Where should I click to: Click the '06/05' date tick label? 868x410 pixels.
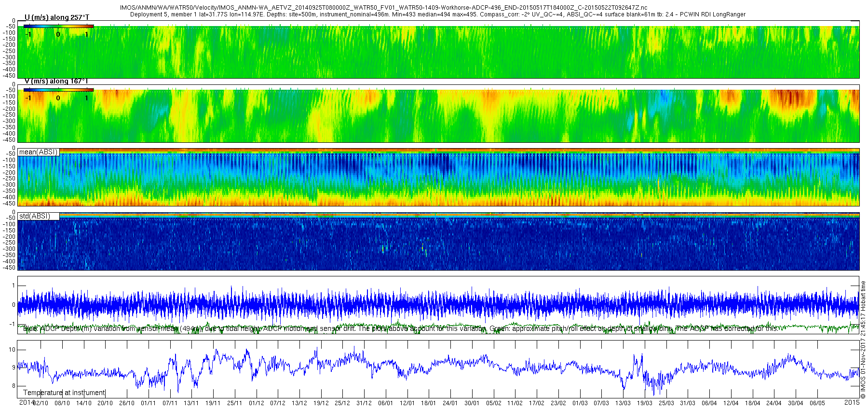tap(817, 403)
